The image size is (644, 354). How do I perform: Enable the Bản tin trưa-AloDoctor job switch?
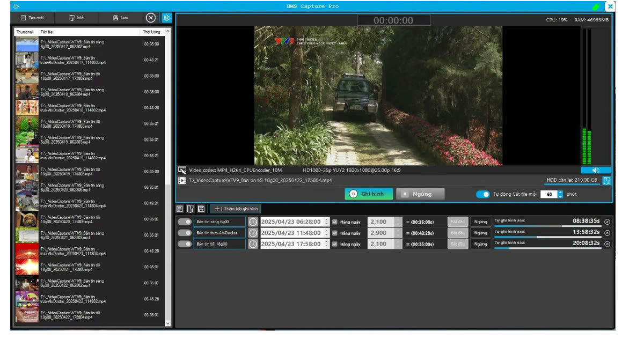click(x=185, y=233)
